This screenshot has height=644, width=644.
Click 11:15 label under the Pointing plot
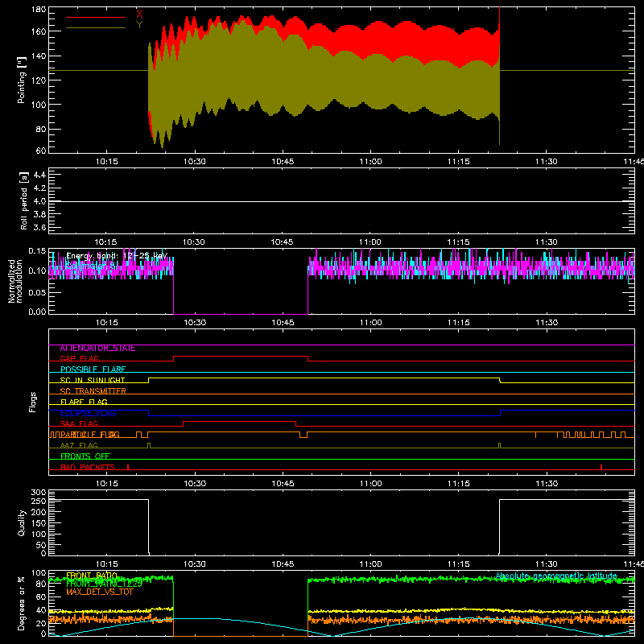click(x=459, y=162)
